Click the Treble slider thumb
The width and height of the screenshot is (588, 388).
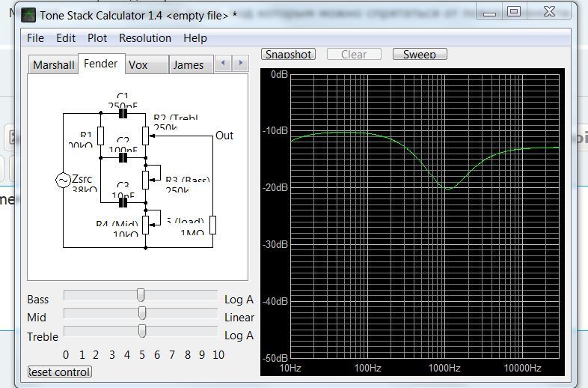click(141, 331)
